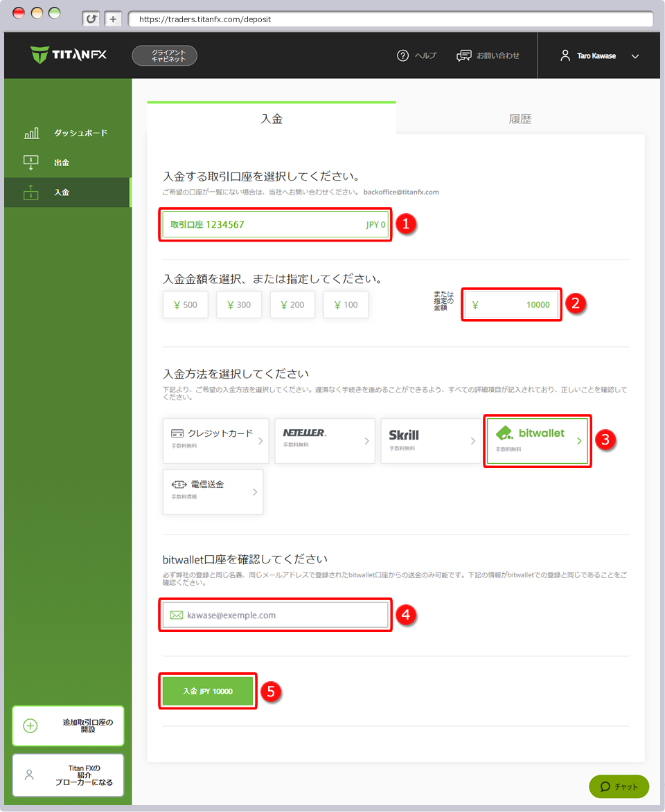Click the chevron on the Skrill card
The width and height of the screenshot is (665, 812).
click(x=472, y=441)
